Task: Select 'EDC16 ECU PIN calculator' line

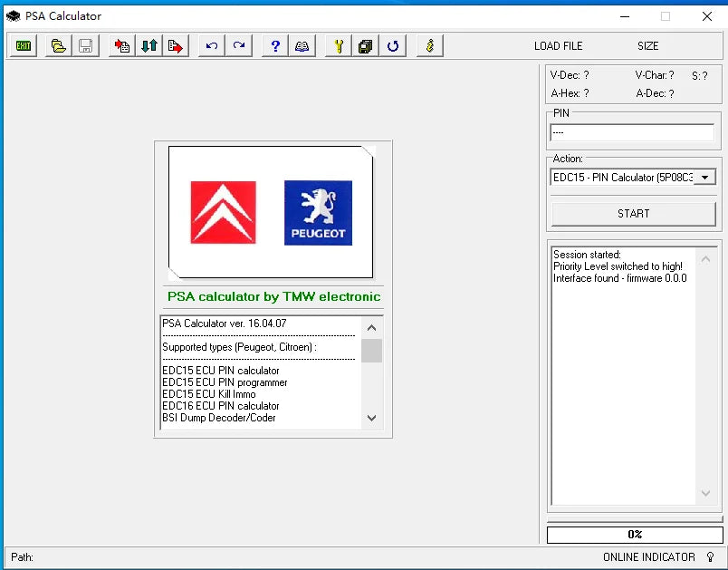Action: 221,406
